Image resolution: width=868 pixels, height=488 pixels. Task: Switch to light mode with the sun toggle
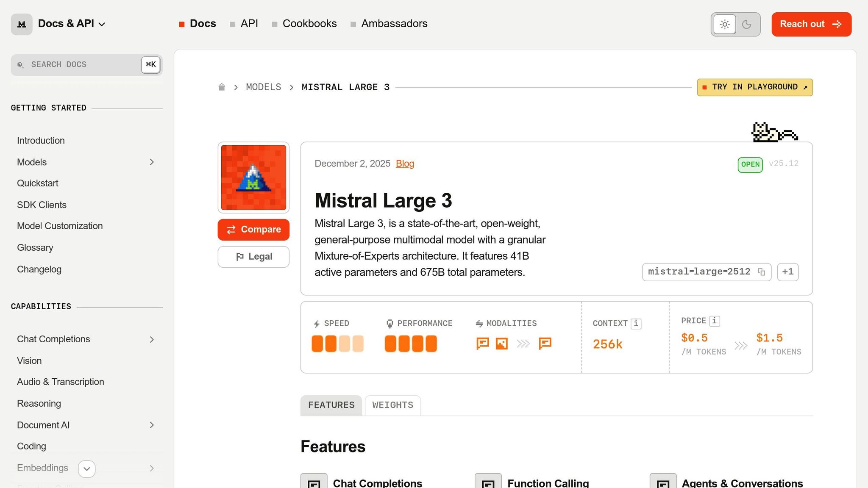[724, 24]
